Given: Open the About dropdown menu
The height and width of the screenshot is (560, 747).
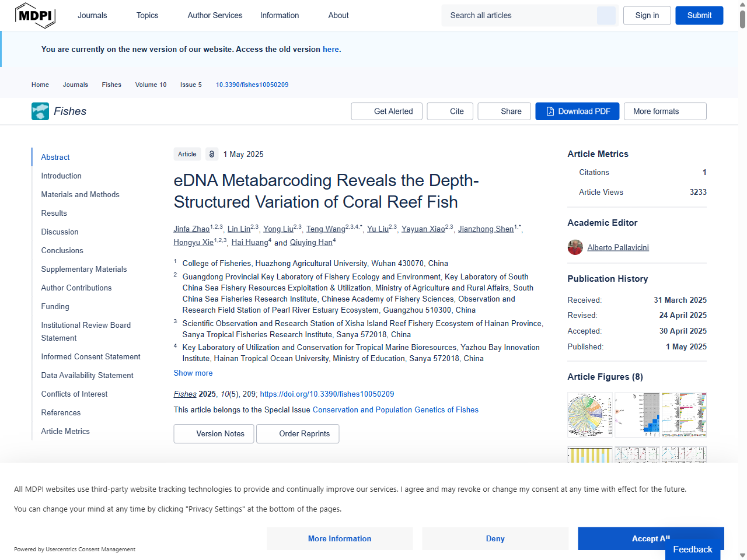Looking at the screenshot, I should (x=338, y=15).
